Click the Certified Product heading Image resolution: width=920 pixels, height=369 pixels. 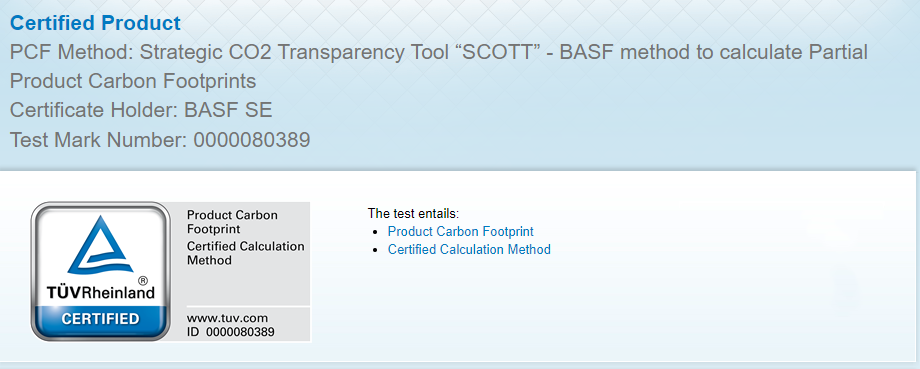coord(96,23)
